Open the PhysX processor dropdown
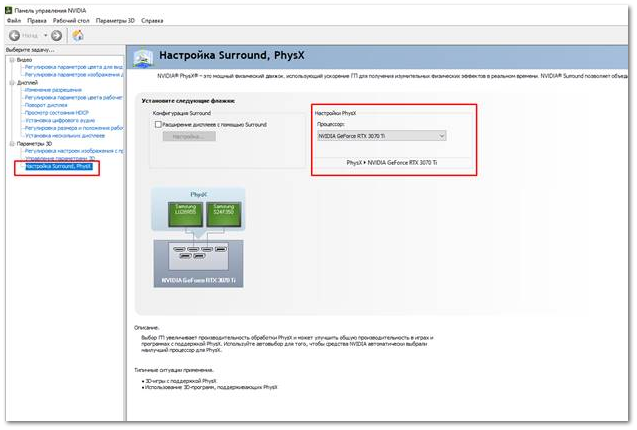Screen dimensions: 637x430 [x=381, y=136]
